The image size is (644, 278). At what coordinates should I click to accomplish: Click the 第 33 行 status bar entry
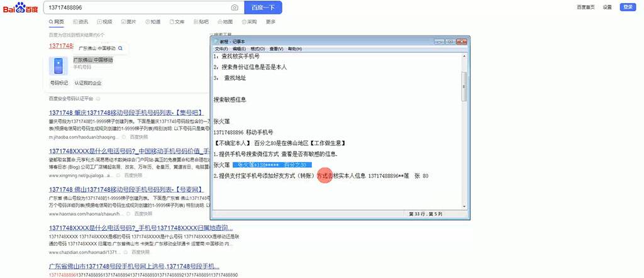(426, 214)
